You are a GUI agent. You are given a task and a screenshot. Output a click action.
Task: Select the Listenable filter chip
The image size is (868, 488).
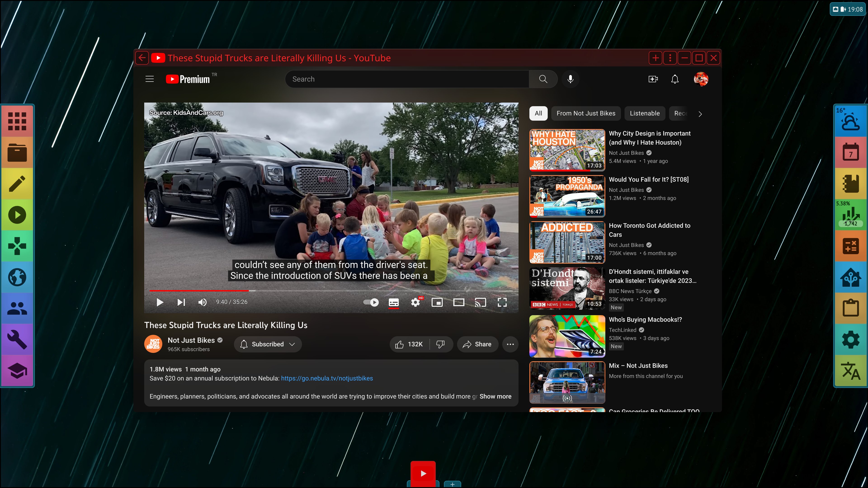(x=645, y=113)
